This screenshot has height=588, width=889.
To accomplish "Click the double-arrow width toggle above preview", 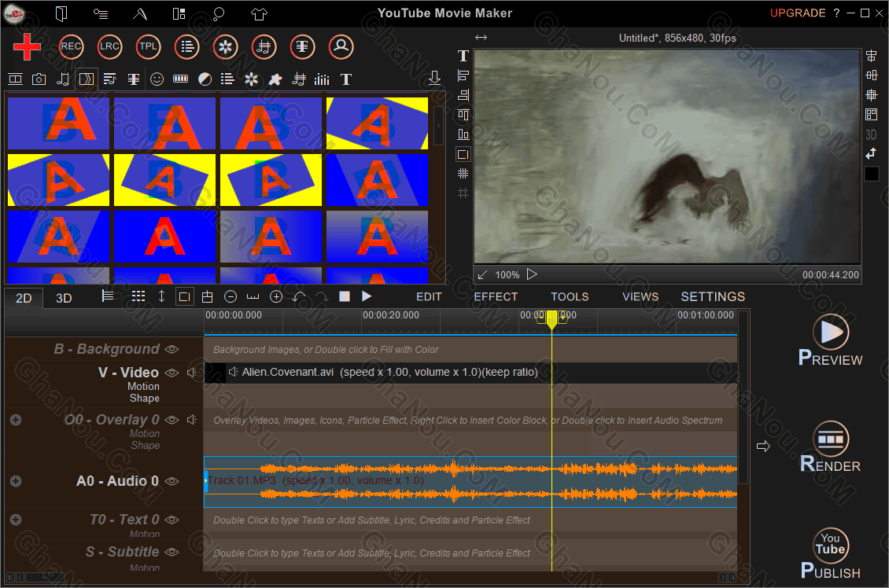I will click(x=481, y=38).
